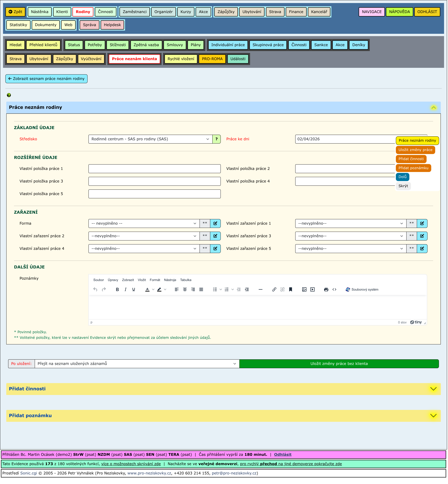448x484 pixels.
Task: Click the insert image icon
Action: click(x=304, y=289)
